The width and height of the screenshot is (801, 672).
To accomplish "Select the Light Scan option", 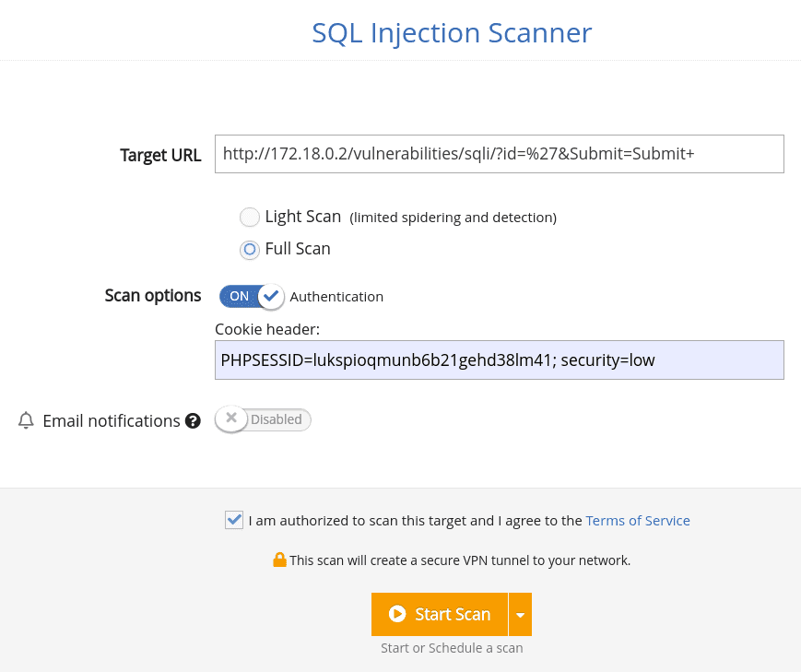I will [249, 217].
